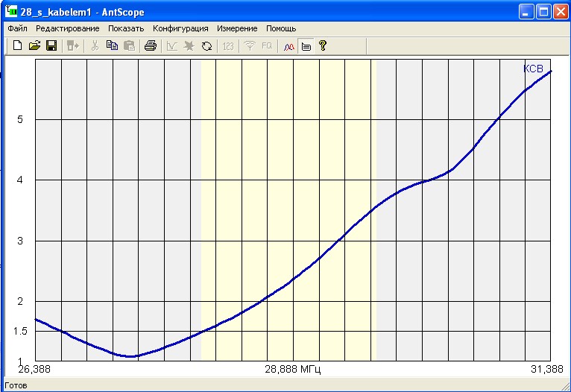Click the red-blue curves graph icon
This screenshot has width=571, height=392.
click(288, 46)
